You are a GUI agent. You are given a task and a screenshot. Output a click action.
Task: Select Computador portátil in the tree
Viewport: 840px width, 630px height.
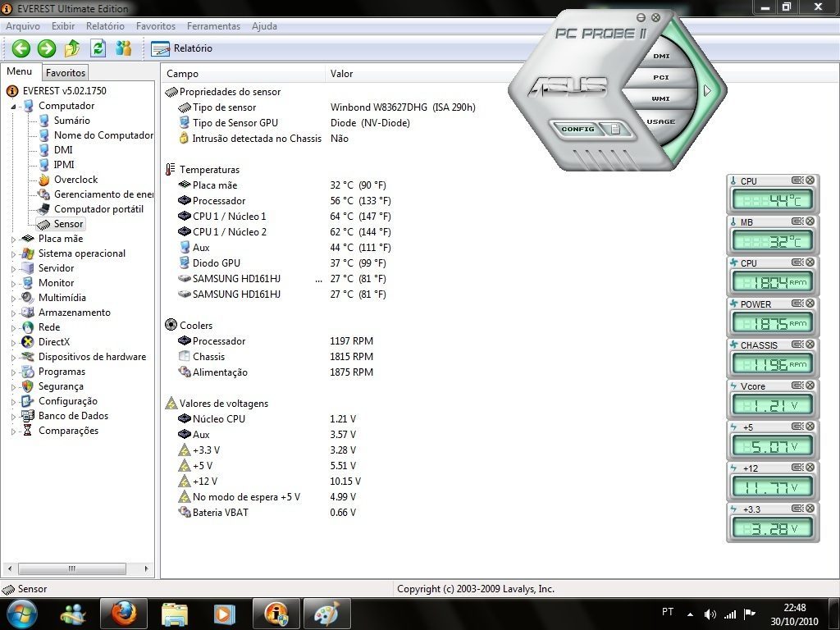pyautogui.click(x=98, y=209)
